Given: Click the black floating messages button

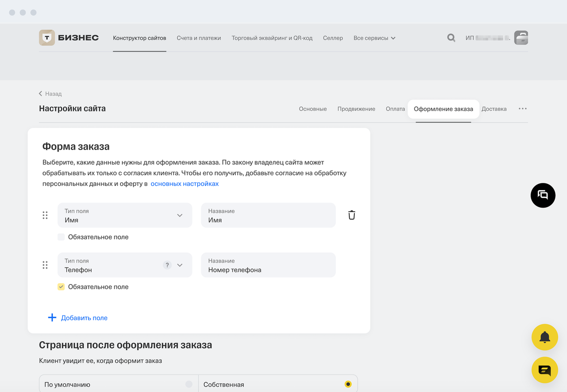Looking at the screenshot, I should (543, 195).
